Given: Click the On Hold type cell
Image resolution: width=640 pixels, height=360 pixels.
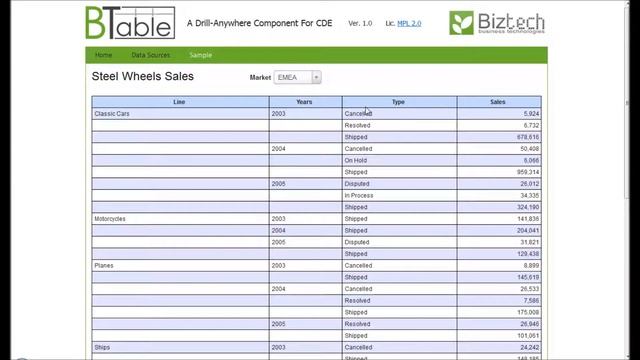Looking at the screenshot, I should (400, 161).
